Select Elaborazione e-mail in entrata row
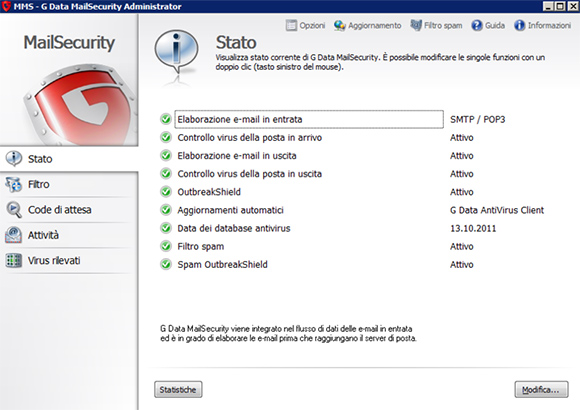The height and width of the screenshot is (410, 580). (309, 119)
